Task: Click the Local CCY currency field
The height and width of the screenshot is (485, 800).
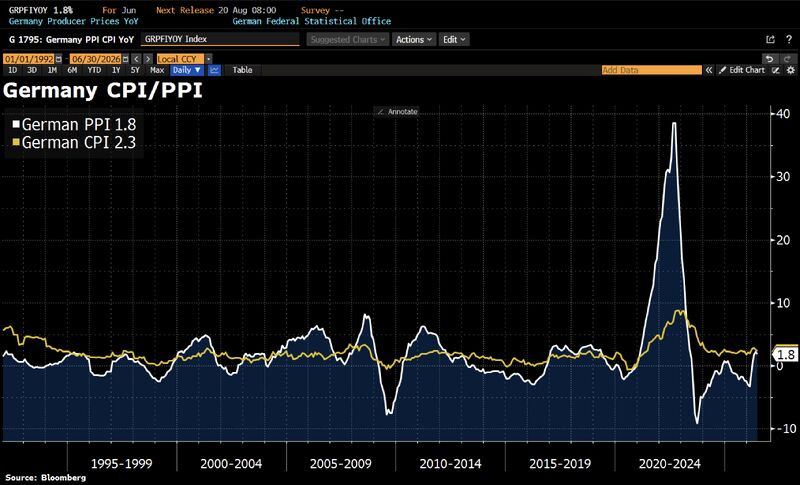Action: (181, 59)
